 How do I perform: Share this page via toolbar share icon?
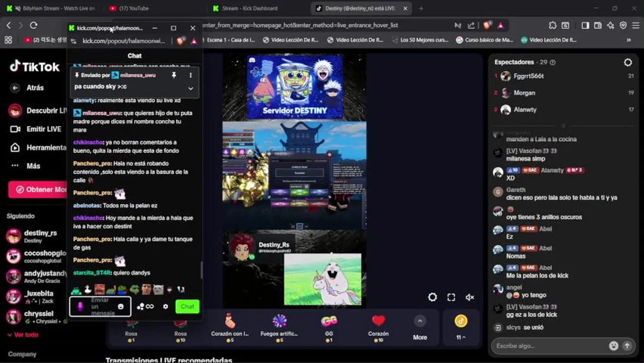coord(471,25)
